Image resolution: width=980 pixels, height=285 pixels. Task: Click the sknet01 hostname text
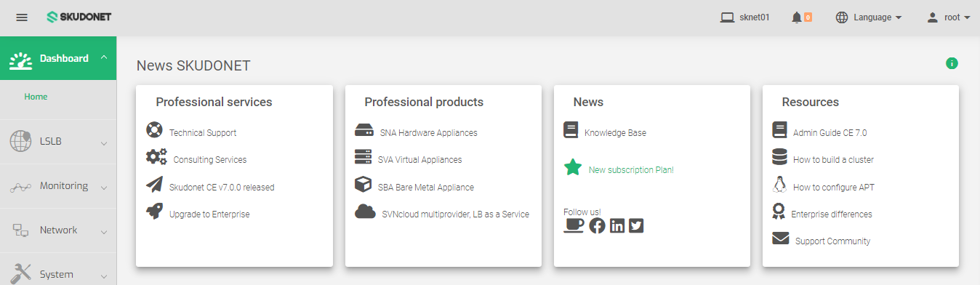755,17
